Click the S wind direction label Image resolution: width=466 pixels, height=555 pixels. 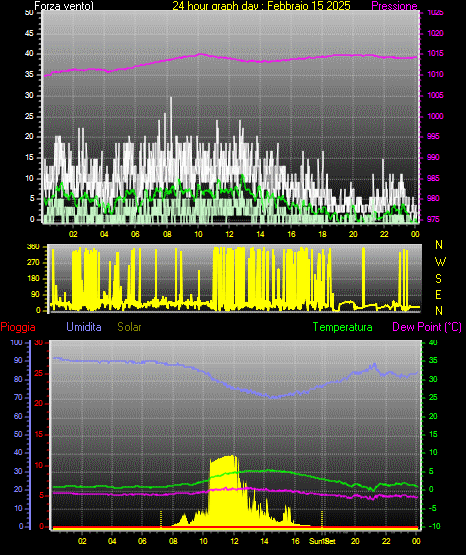[x=438, y=279]
